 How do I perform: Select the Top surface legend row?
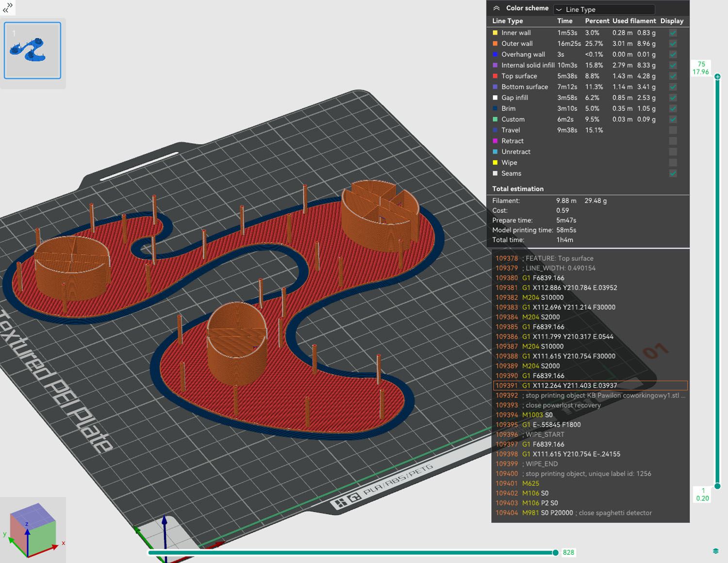(519, 76)
